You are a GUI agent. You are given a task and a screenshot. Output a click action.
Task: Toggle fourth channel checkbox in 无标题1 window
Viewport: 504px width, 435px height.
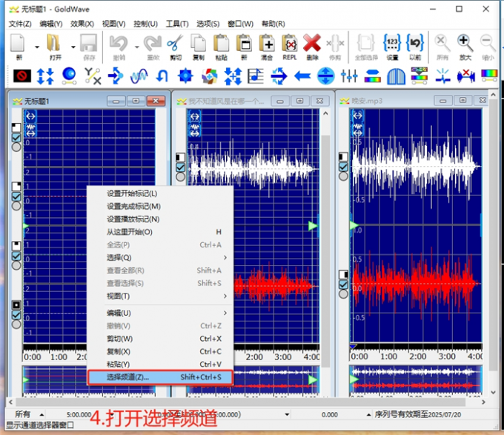16,315
